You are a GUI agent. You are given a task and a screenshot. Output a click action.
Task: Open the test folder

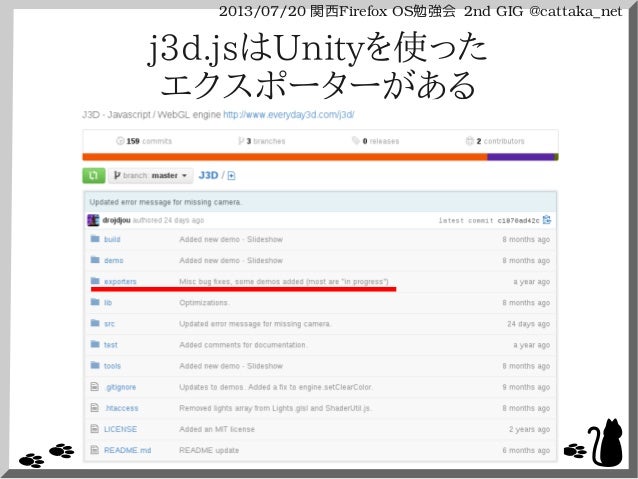[x=111, y=345]
